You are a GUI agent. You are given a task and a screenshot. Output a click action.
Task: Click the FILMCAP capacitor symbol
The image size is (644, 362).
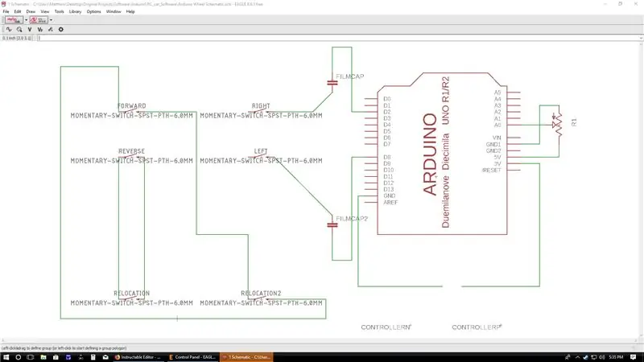[332, 83]
